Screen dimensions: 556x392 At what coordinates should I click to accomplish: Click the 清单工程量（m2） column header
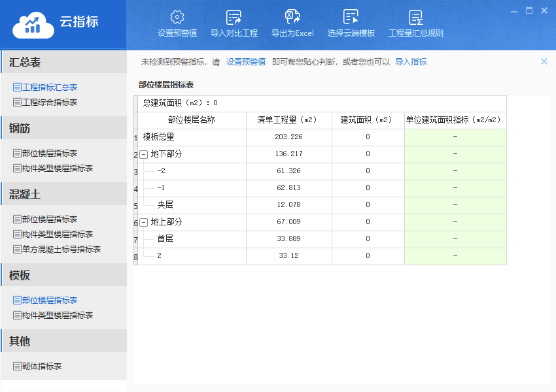[288, 120]
